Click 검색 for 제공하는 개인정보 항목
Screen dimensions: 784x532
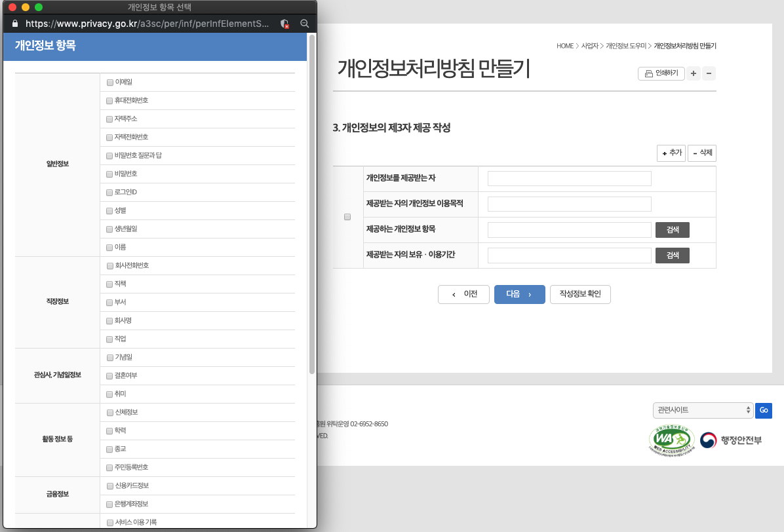pos(673,230)
